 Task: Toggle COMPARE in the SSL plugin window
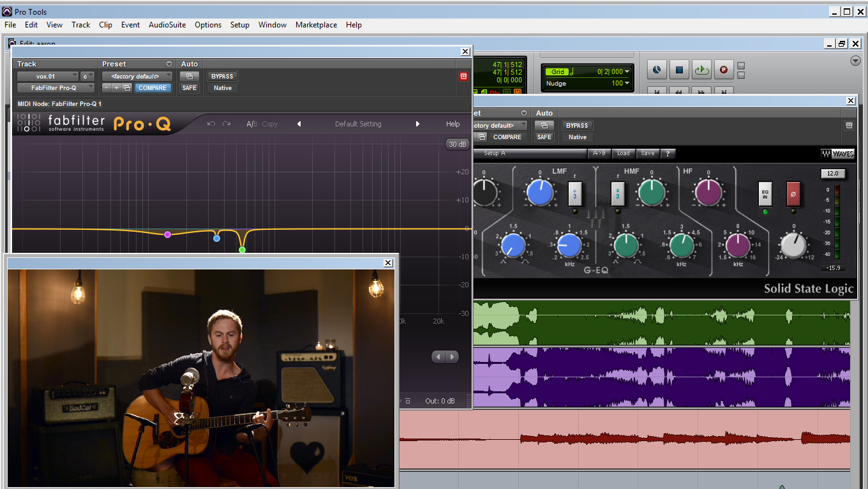(x=507, y=137)
